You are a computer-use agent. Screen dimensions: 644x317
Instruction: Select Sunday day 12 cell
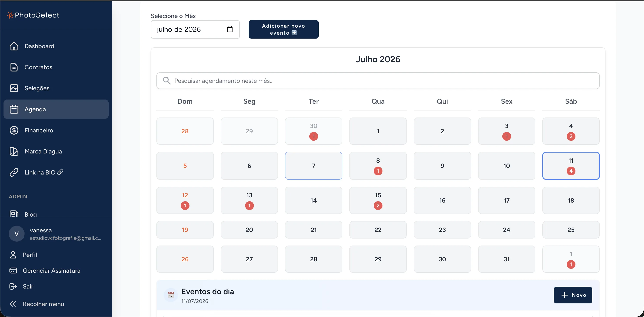tap(185, 200)
